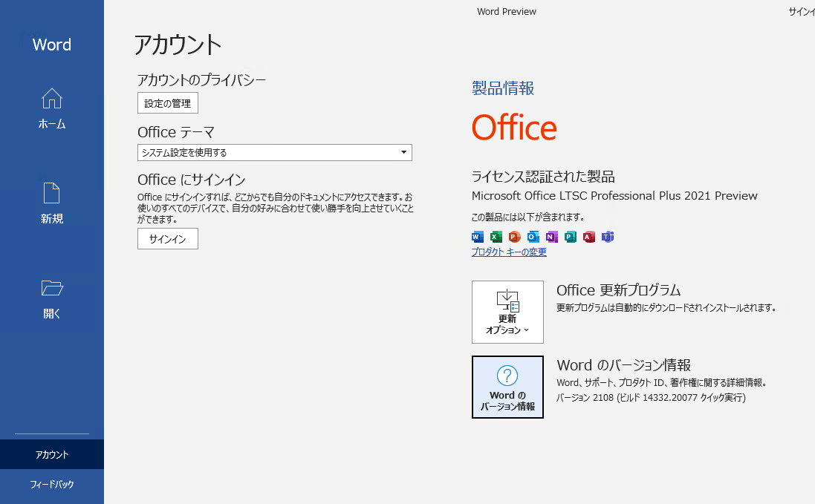Image resolution: width=815 pixels, height=504 pixels.
Task: Click the Word Preview title text
Action: click(x=507, y=11)
